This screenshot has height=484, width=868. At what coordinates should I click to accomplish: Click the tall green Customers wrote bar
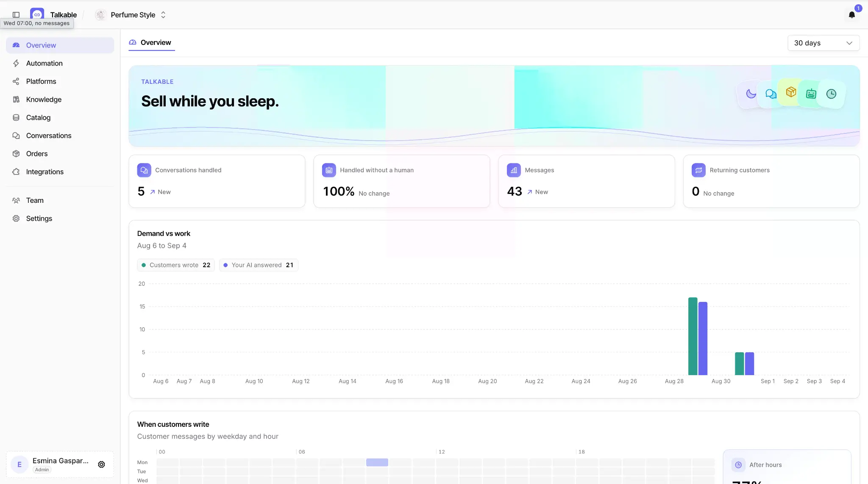[693, 336]
